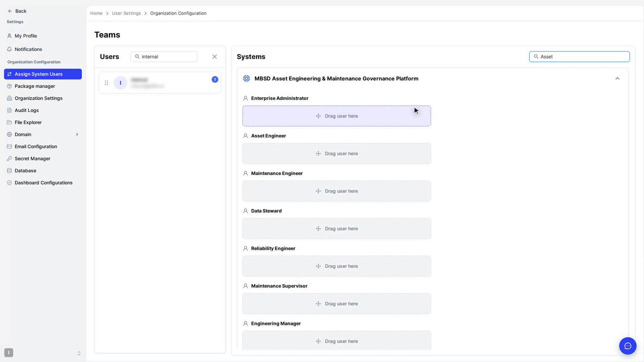Go to User Settings breadcrumb
644x362 pixels.
click(126, 13)
